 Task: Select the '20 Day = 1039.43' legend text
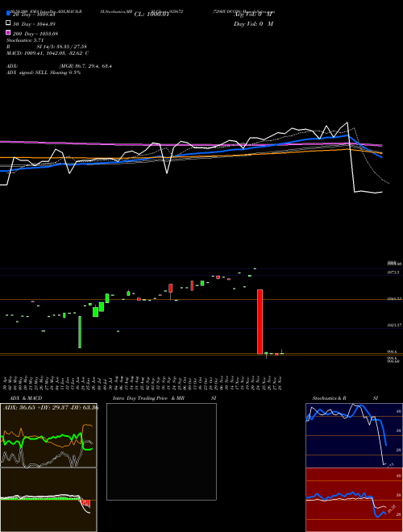(x=34, y=15)
